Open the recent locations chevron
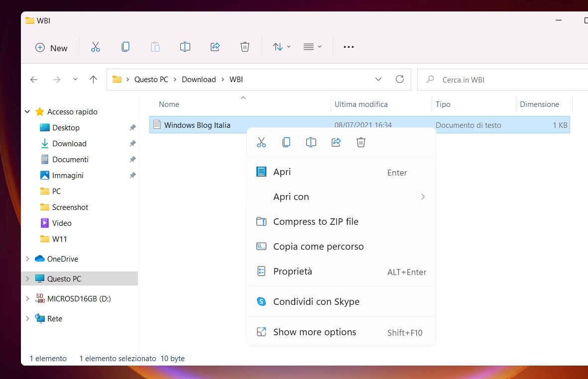The width and height of the screenshot is (588, 379). [75, 80]
